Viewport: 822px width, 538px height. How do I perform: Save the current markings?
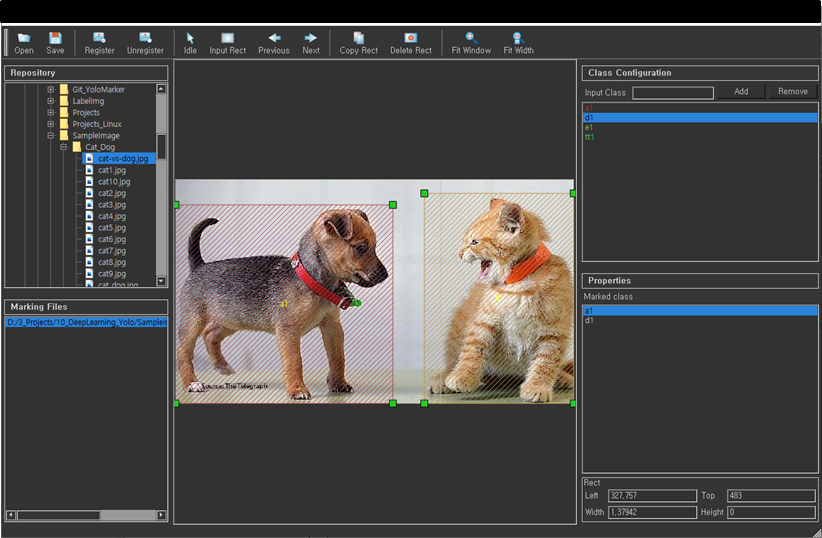tap(55, 43)
